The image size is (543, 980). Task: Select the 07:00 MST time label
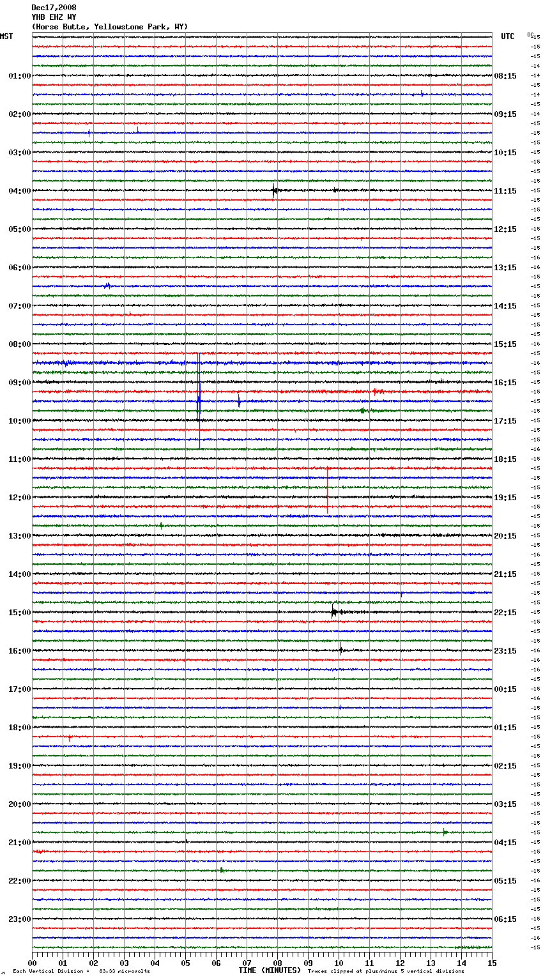[x=20, y=306]
